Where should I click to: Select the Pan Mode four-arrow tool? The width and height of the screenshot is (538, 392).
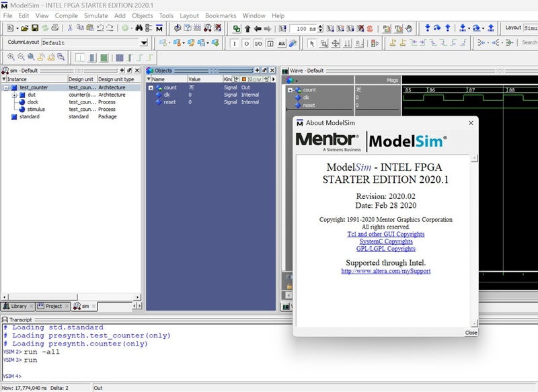coord(336,44)
